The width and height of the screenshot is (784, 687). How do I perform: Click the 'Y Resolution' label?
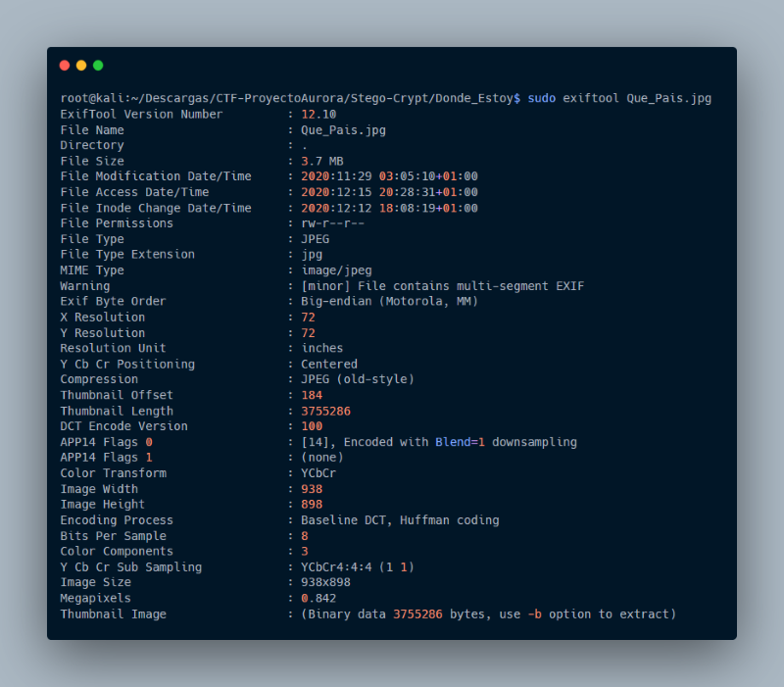(x=103, y=333)
